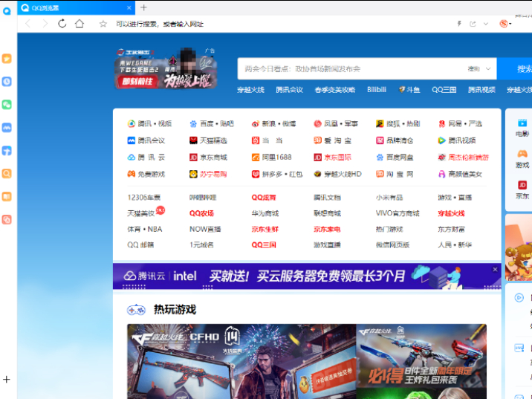Open the QQ农场 text link

(x=201, y=213)
